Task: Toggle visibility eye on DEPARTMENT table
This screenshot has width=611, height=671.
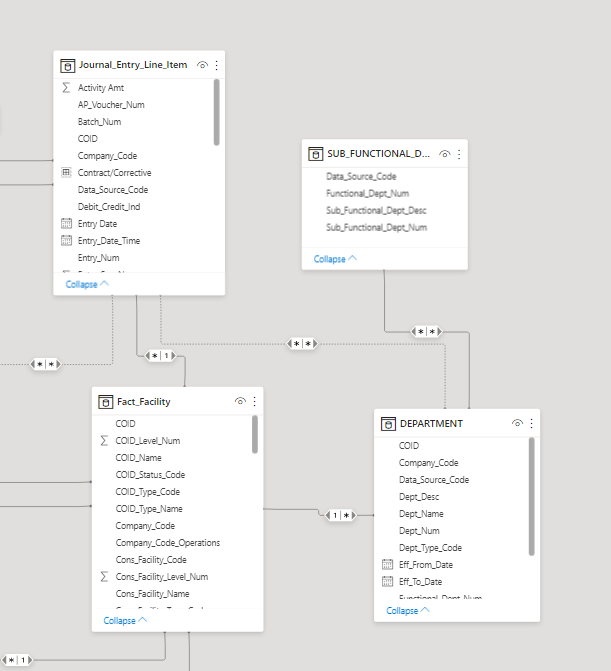Action: tap(517, 423)
